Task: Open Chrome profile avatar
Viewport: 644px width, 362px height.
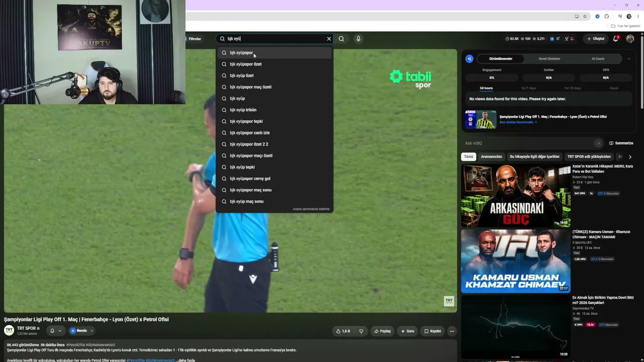Action: (629, 17)
